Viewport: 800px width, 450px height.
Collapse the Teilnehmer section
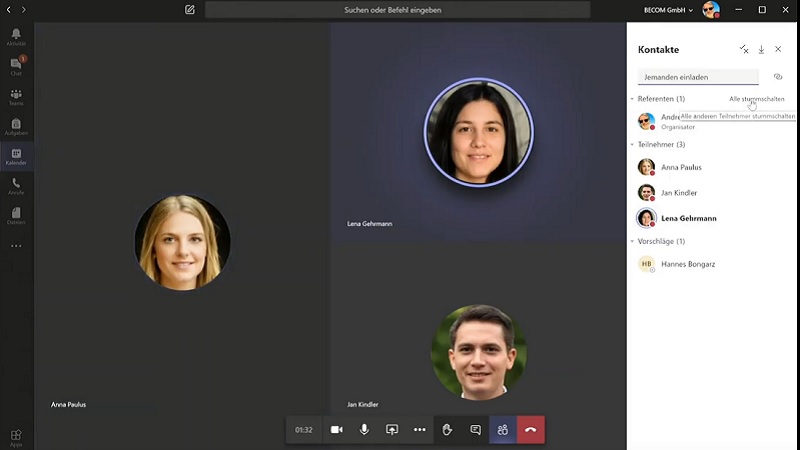point(632,145)
